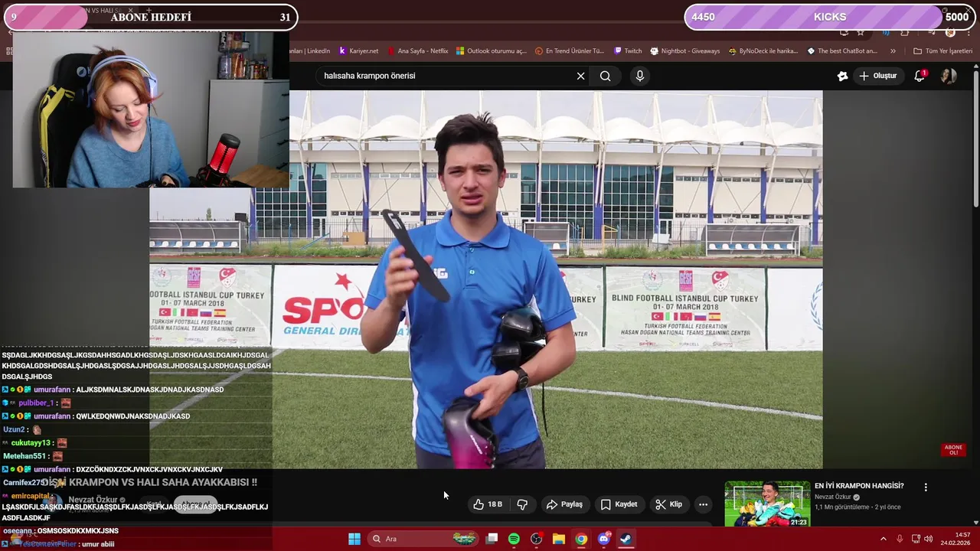The image size is (980, 551).
Task: Click the Oluştur create button
Action: point(877,76)
